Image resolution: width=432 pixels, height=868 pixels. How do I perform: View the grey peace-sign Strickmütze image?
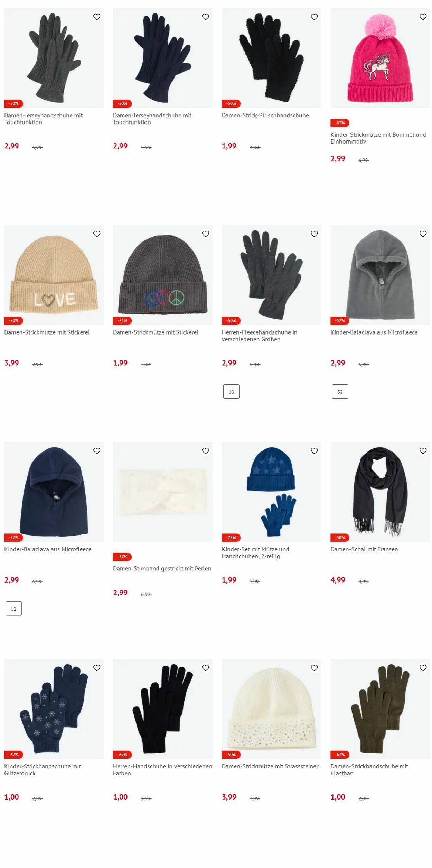tap(163, 275)
